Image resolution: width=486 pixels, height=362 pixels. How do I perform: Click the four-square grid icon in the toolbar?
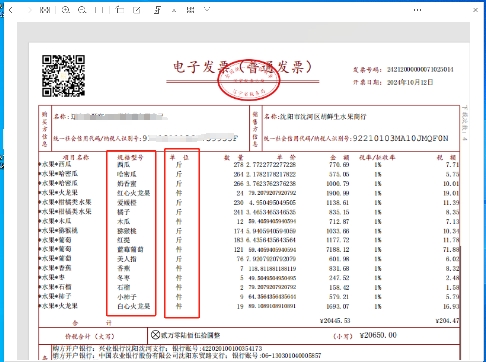(x=191, y=10)
